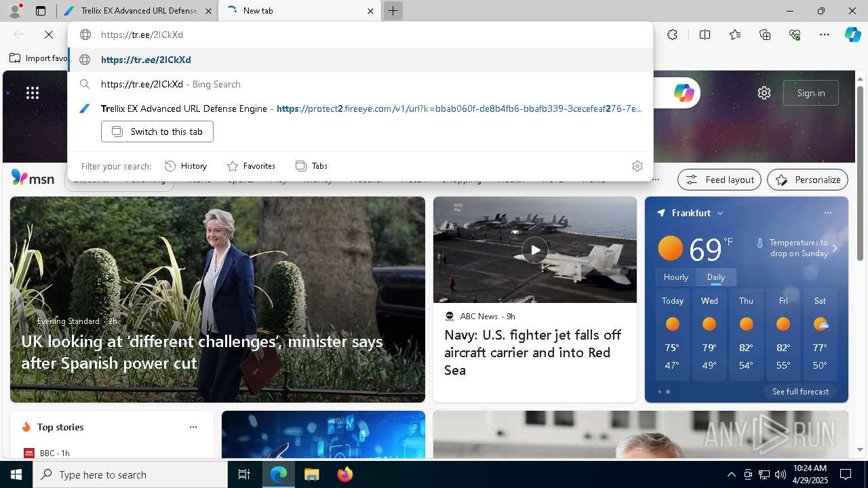
Task: Open Top stories more options menu
Action: pyautogui.click(x=193, y=427)
